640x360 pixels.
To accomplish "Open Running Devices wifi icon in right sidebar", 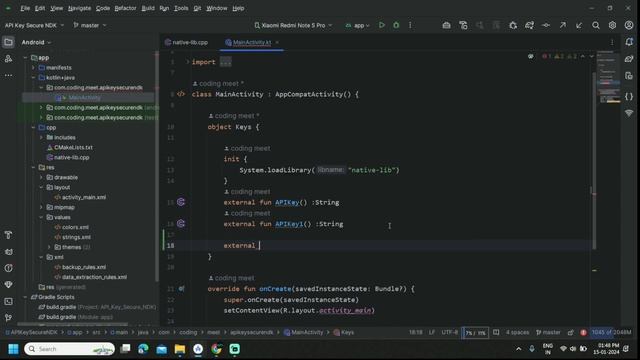I will pos(629,113).
